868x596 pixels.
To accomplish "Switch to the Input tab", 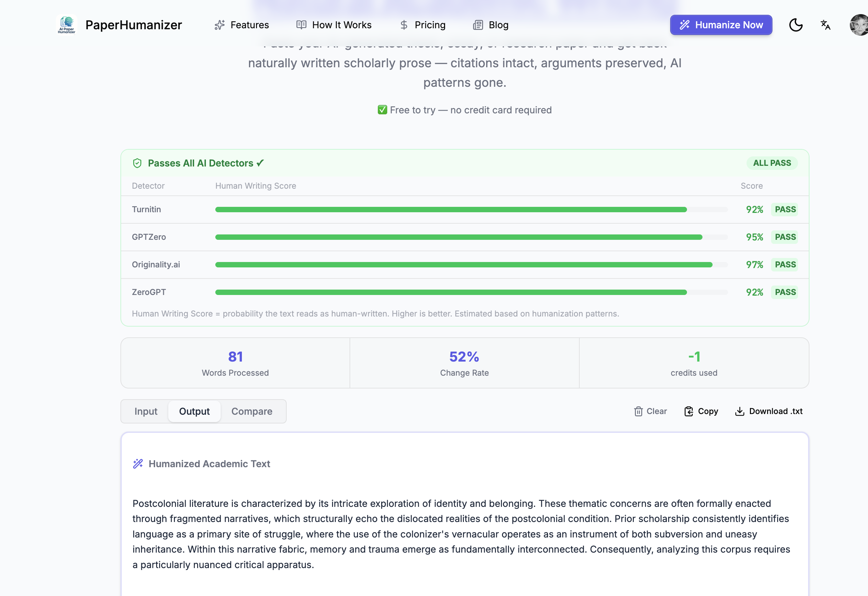I will coord(146,411).
